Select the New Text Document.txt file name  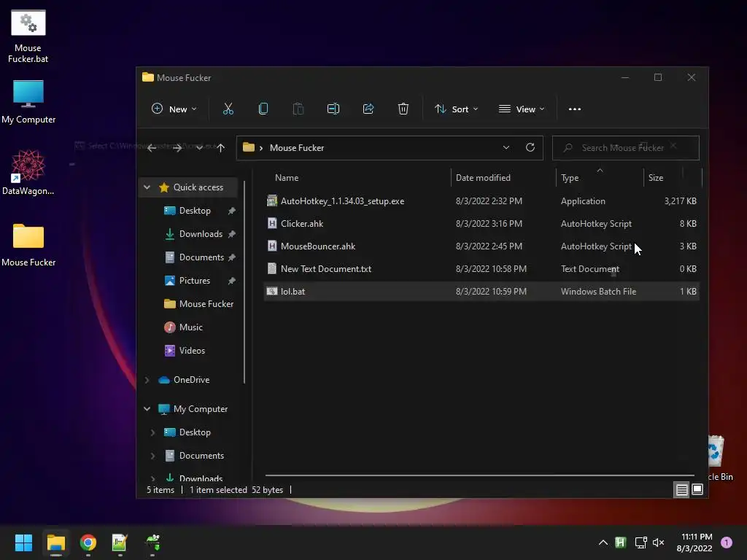pyautogui.click(x=326, y=269)
